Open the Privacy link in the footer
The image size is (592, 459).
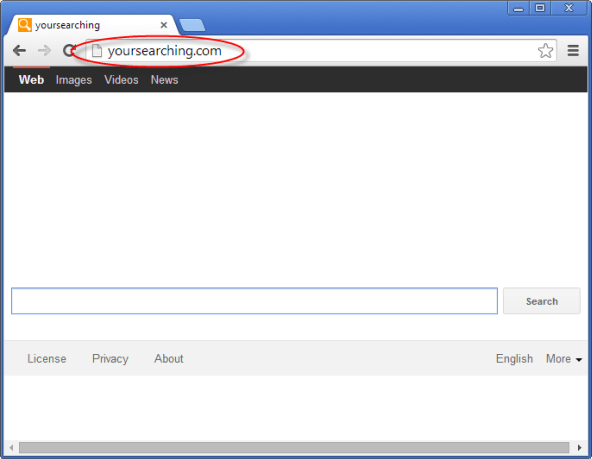click(x=110, y=359)
